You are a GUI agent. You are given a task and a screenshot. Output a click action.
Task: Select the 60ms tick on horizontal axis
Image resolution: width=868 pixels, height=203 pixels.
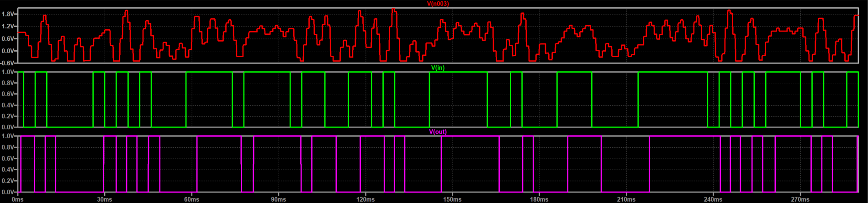191,200
